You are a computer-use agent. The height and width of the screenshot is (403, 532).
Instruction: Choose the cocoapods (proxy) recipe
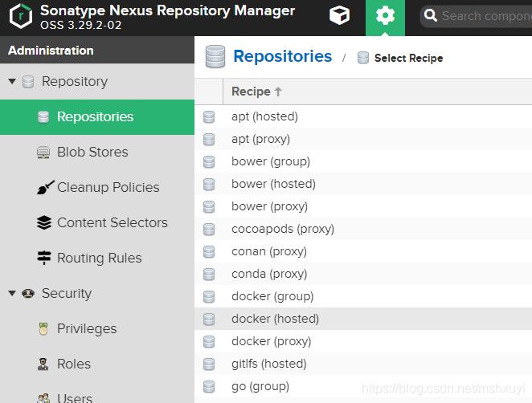click(363, 229)
